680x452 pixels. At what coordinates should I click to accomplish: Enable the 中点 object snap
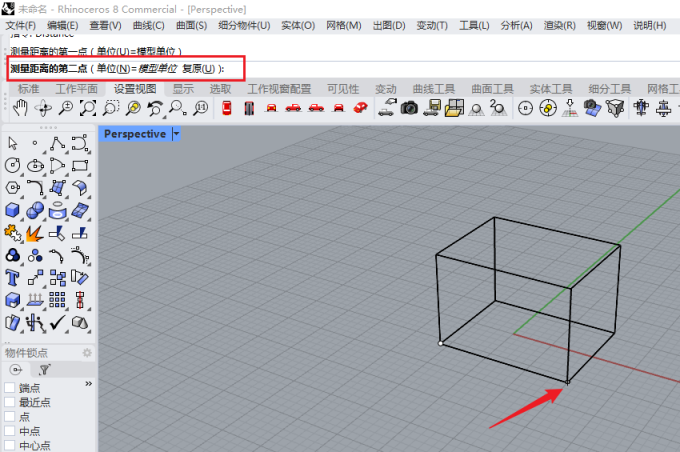coord(10,431)
